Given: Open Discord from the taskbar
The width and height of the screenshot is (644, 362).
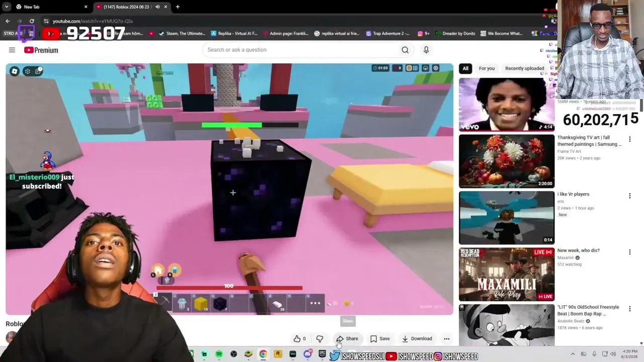Looking at the screenshot, I should coord(307,354).
